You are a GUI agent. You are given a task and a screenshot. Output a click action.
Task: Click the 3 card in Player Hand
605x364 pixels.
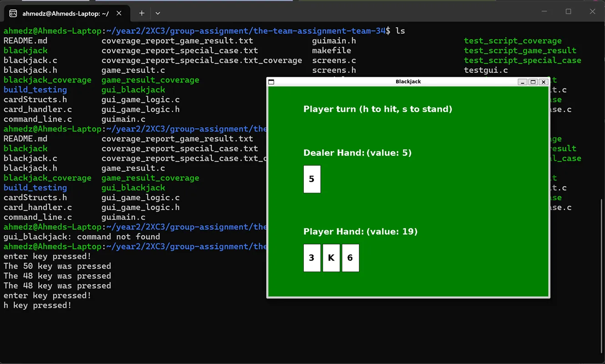(x=312, y=258)
